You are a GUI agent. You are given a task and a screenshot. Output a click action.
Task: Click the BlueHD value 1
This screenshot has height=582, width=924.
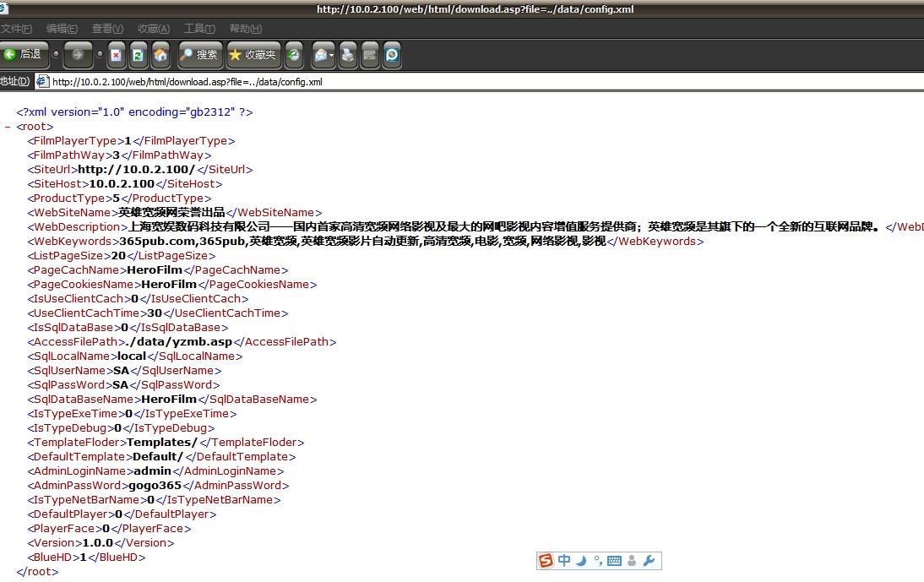click(x=83, y=558)
